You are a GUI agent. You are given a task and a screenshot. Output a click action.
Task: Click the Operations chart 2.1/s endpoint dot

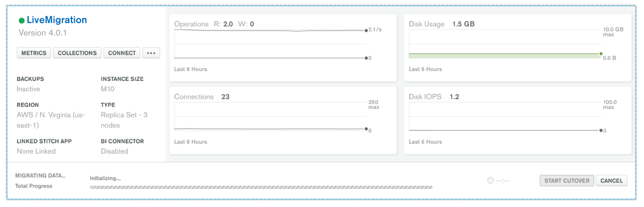tap(366, 31)
